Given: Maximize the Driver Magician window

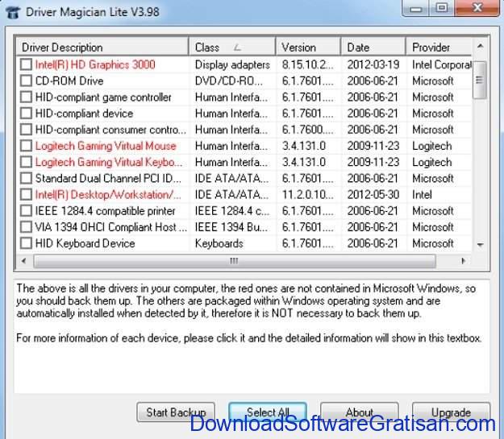Looking at the screenshot, I should 442,8.
